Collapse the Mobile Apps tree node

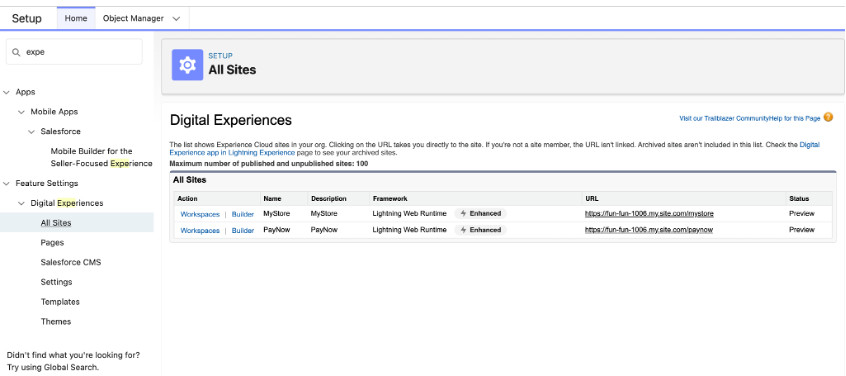tap(21, 112)
